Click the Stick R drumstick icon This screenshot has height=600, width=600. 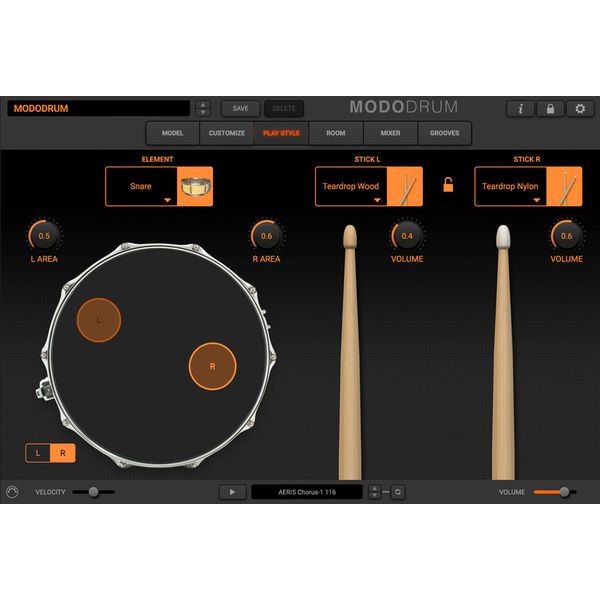[566, 186]
